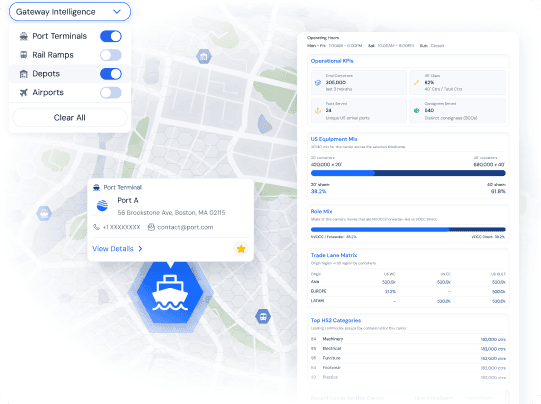Click the Asia row label in matrix
This screenshot has width=541, height=404.
point(315,282)
